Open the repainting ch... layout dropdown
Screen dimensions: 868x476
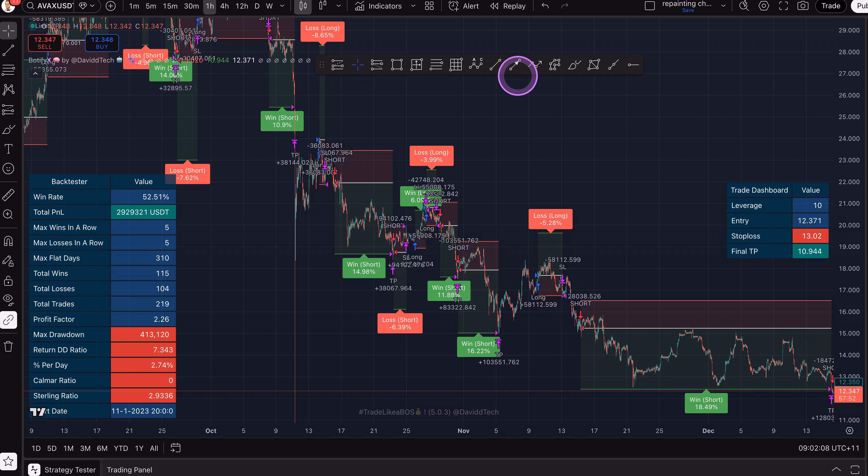(723, 6)
